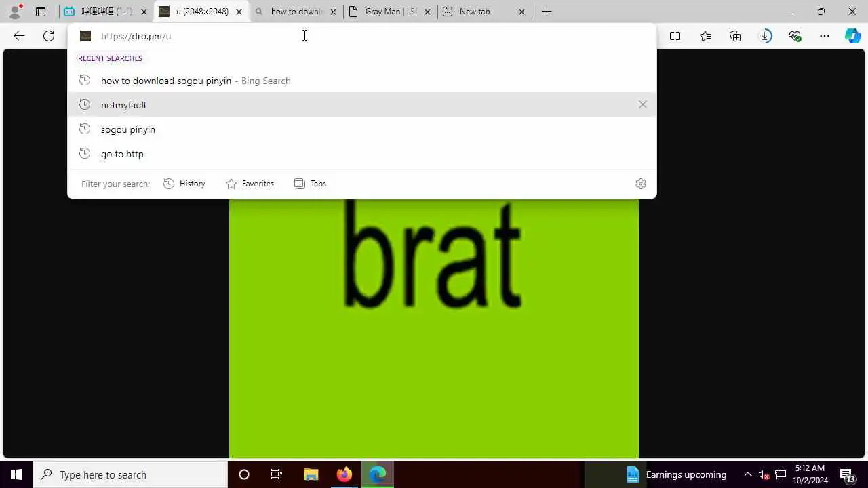Click the taskbar search box
This screenshot has width=868, height=488.
130,474
